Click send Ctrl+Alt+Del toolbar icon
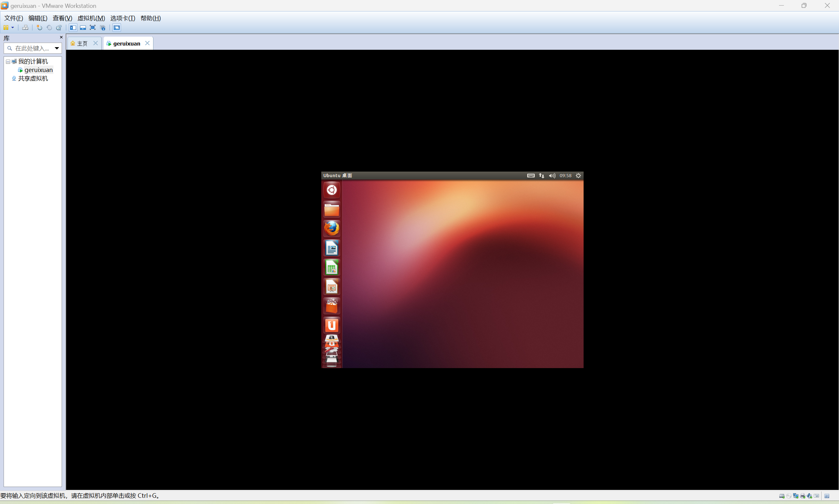The image size is (839, 504). click(25, 28)
